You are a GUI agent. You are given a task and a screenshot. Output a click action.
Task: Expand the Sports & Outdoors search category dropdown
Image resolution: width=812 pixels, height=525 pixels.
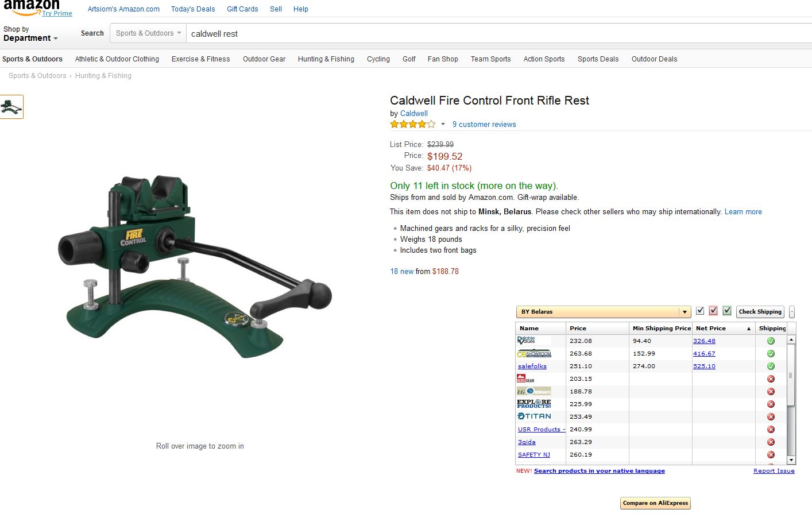(148, 33)
